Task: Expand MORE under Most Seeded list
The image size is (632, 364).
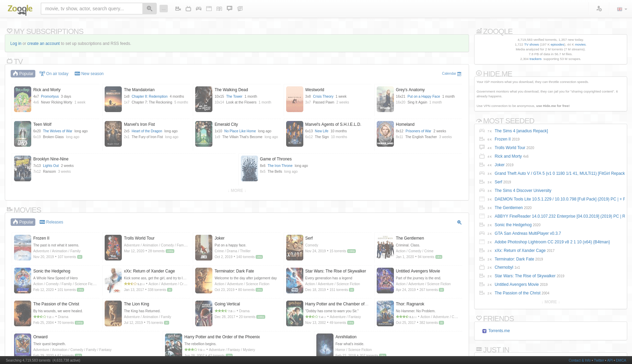Action: [550, 302]
